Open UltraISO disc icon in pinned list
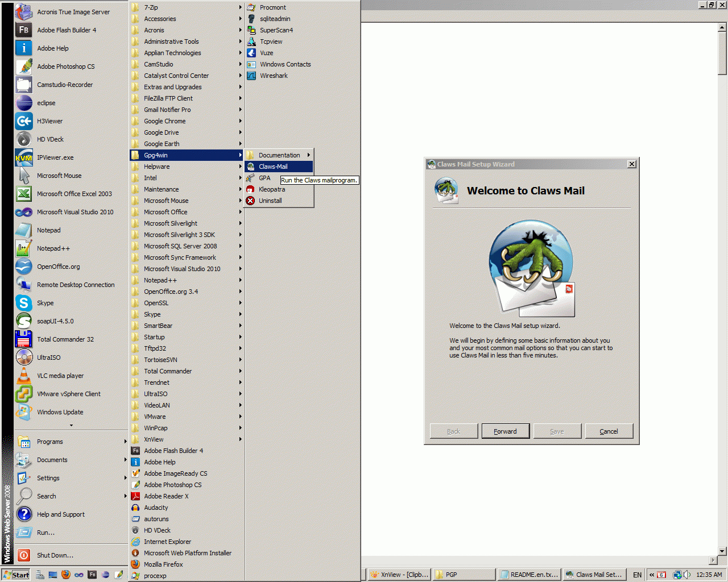The height and width of the screenshot is (582, 728). 24,357
